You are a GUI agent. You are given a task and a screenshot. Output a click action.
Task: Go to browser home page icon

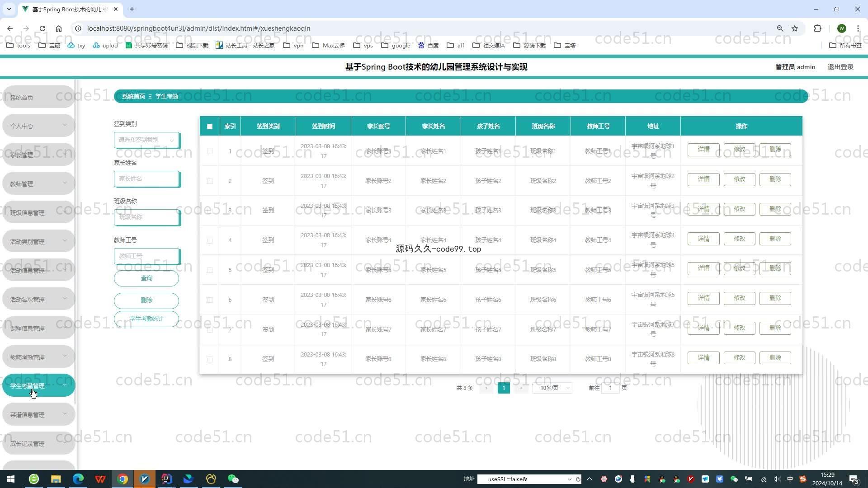tap(59, 28)
